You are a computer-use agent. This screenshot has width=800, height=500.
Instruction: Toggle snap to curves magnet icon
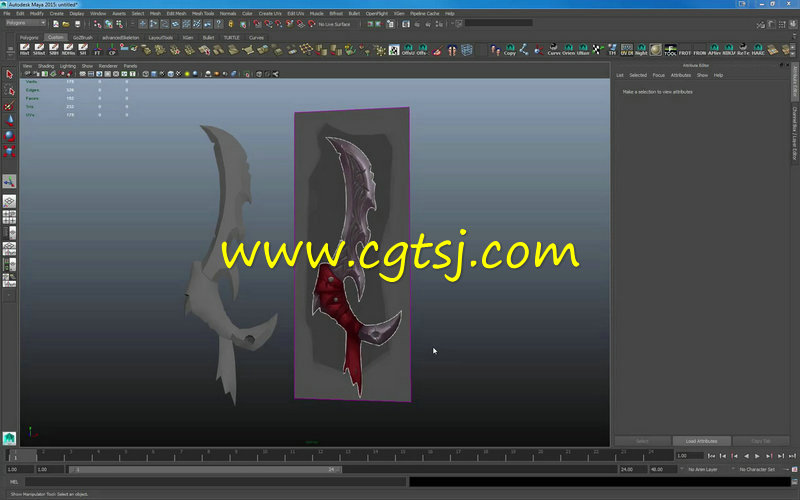[x=268, y=24]
